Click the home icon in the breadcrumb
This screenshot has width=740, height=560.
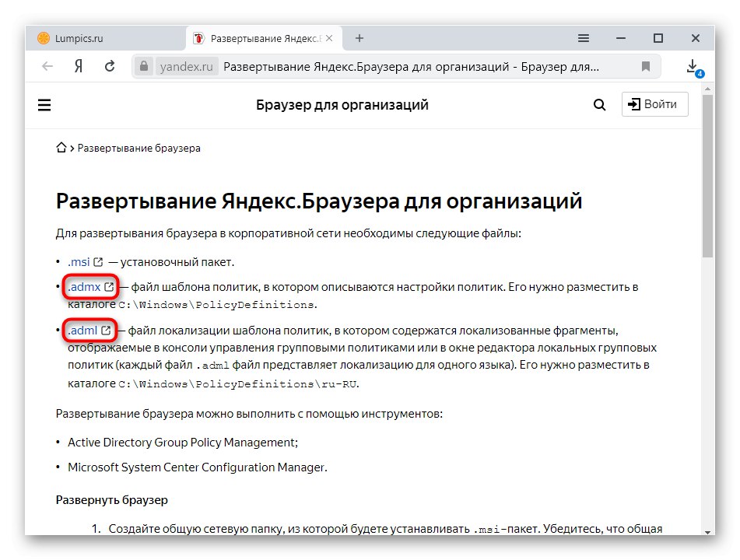(61, 147)
